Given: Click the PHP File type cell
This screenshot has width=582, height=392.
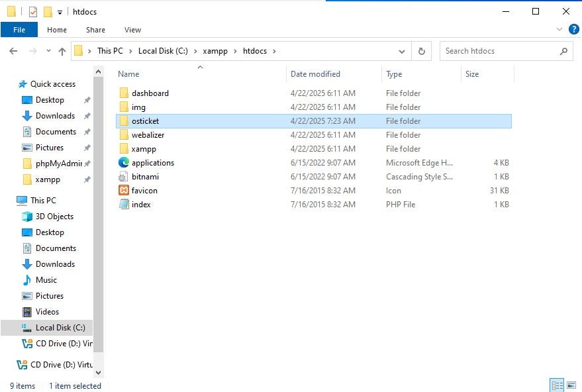Looking at the screenshot, I should pos(401,205).
